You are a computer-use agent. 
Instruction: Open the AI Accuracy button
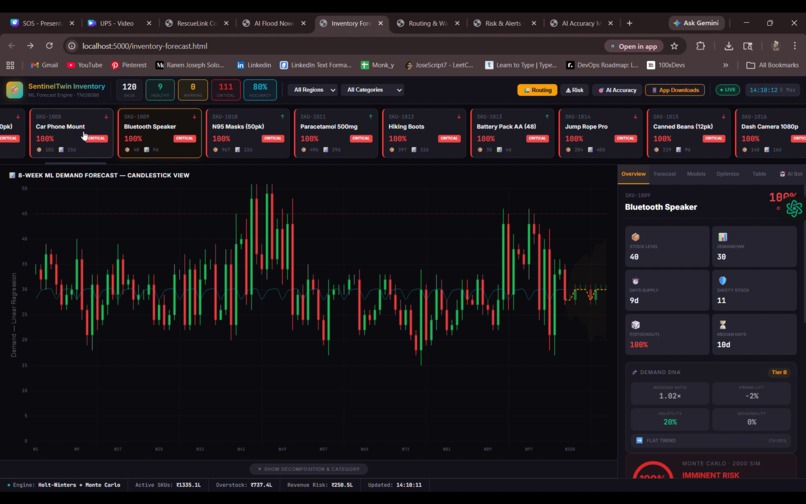617,90
